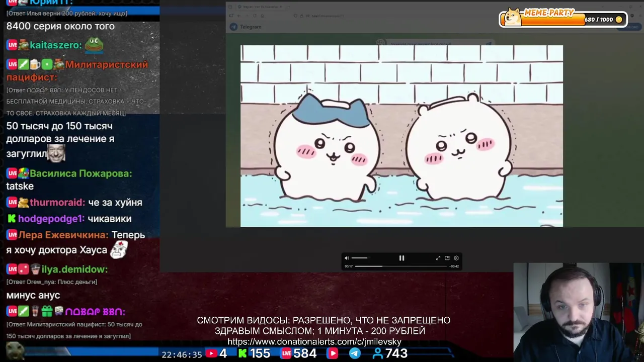The image size is (644, 362).
Task: Click the face emote after загуглил
Action: tap(56, 153)
